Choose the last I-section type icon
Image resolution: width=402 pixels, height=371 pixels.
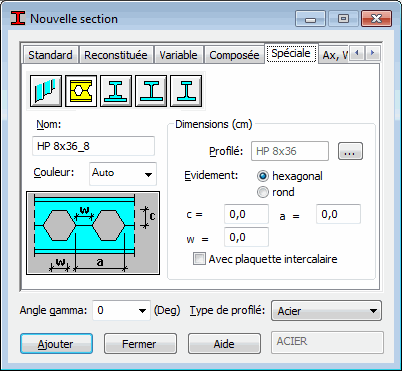pyautogui.click(x=186, y=91)
